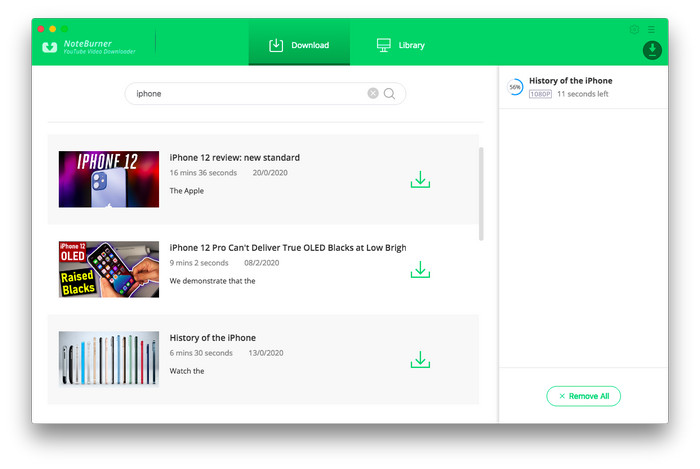Click title iPhone 12 review: new standard
Image resolution: width=700 pixels, height=469 pixels.
(234, 158)
